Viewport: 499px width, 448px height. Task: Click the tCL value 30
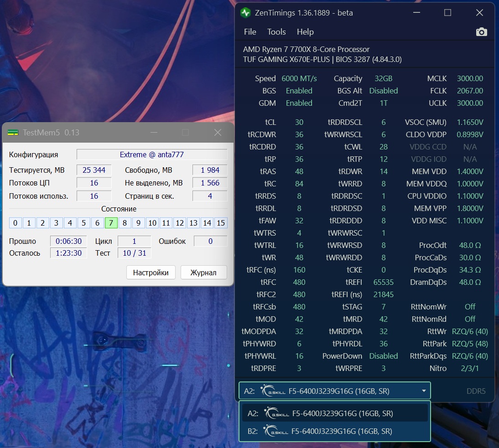click(x=299, y=122)
